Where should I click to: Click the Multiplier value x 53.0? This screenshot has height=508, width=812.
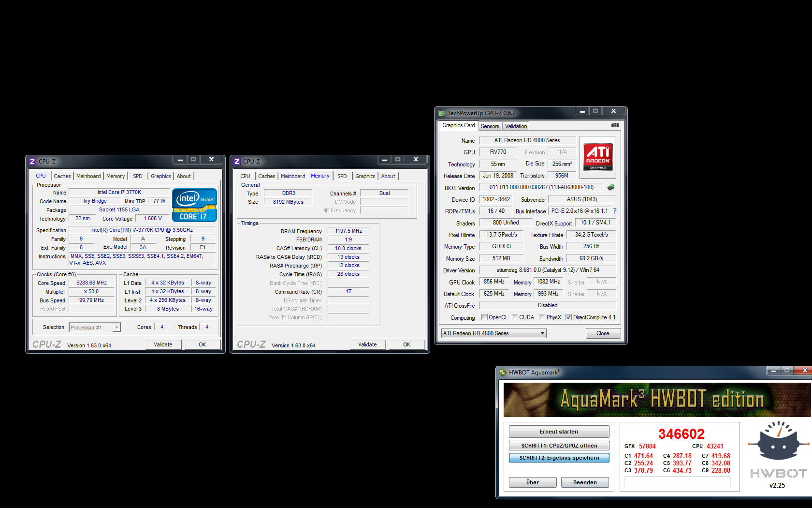tap(92, 292)
